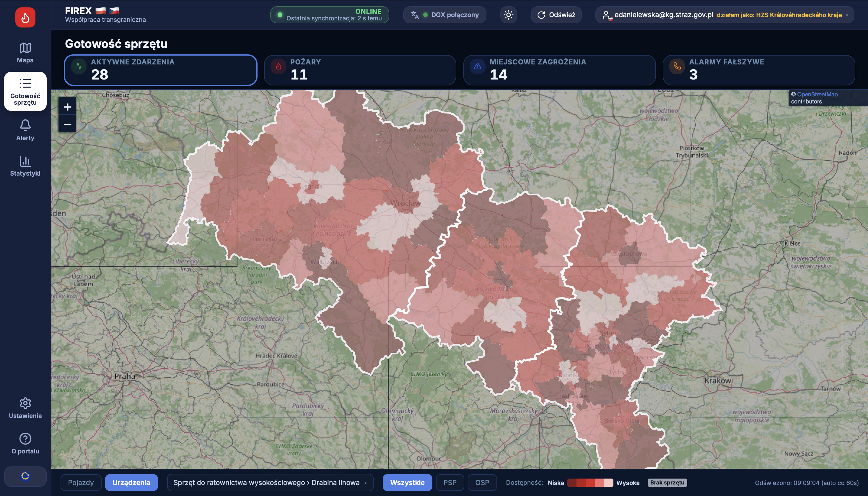Click the Odśwież refresh button
868x496 pixels.
pyautogui.click(x=556, y=15)
